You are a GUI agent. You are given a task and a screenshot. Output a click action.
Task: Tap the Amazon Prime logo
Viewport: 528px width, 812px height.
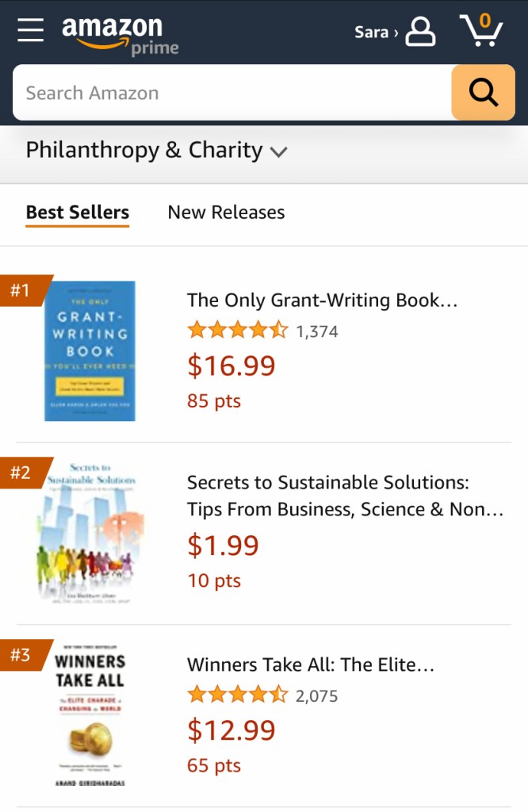(119, 35)
